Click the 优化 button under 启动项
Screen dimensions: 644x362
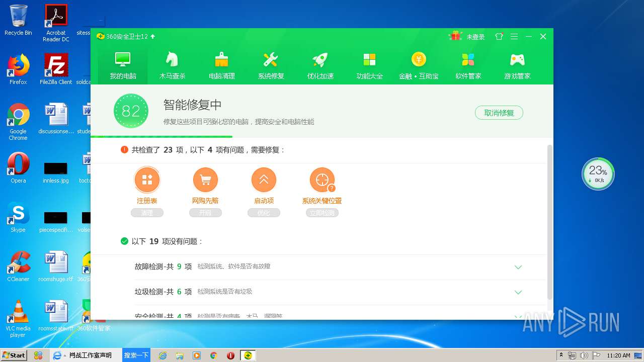click(264, 213)
